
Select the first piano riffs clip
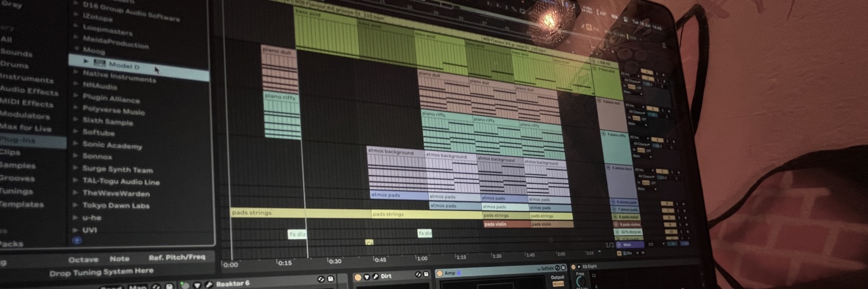282,115
